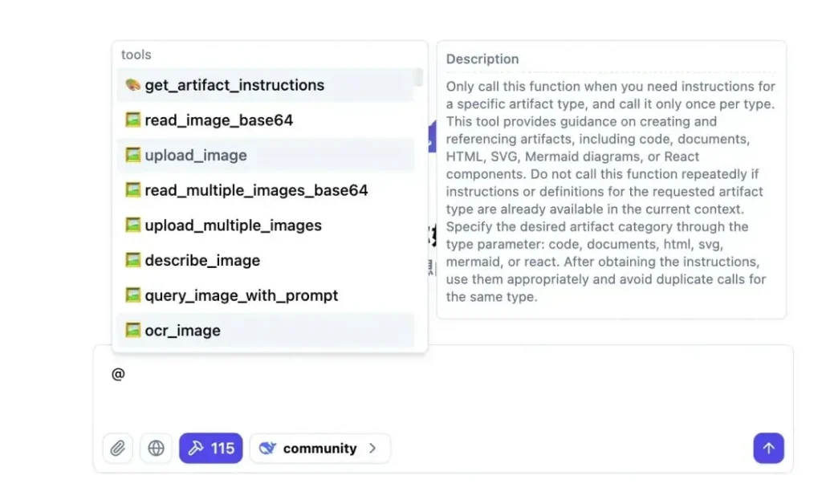Click the palette icon beside get_artifact_instructions
The height and width of the screenshot is (504, 822).
coord(133,85)
